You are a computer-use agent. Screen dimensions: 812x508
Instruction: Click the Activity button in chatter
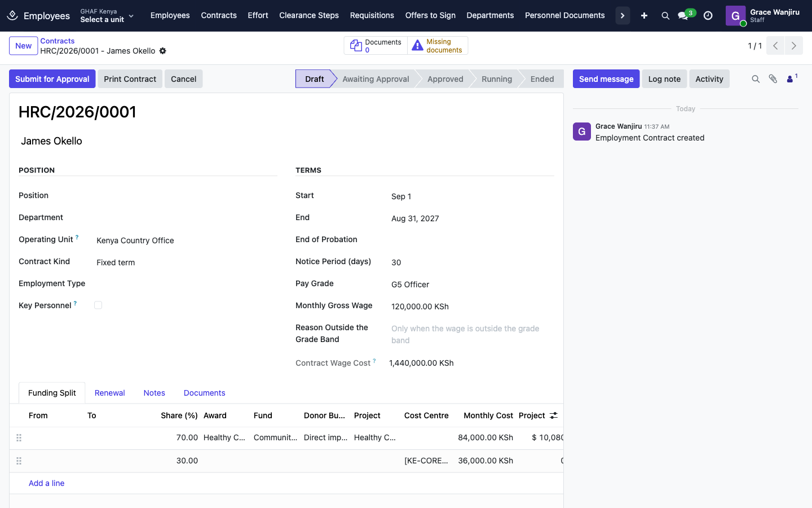tap(709, 79)
